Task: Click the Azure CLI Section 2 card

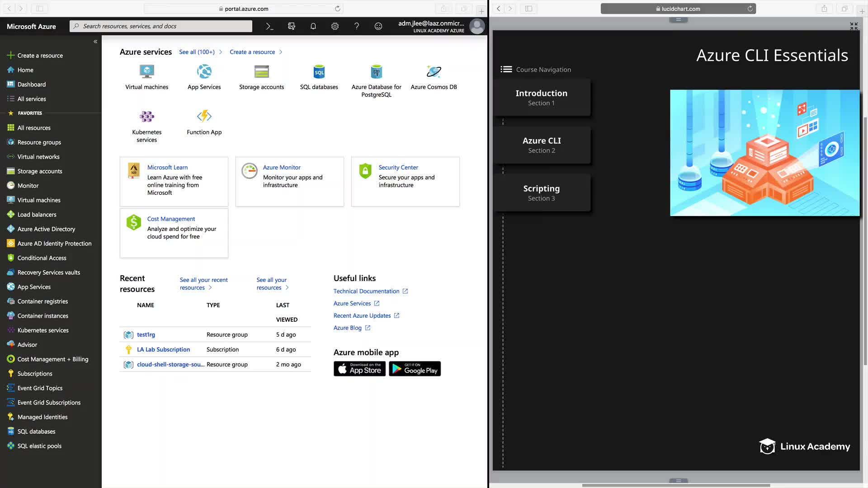Action: point(542,145)
